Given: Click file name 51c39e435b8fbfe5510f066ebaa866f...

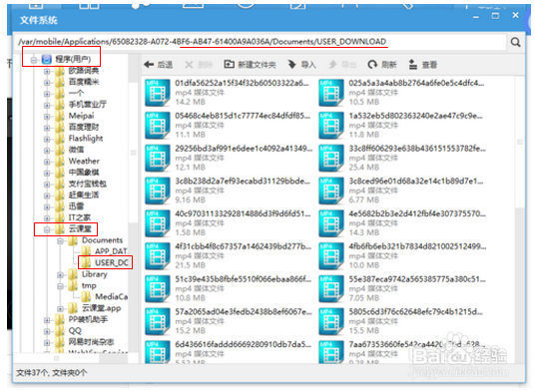Looking at the screenshot, I should (x=244, y=279).
